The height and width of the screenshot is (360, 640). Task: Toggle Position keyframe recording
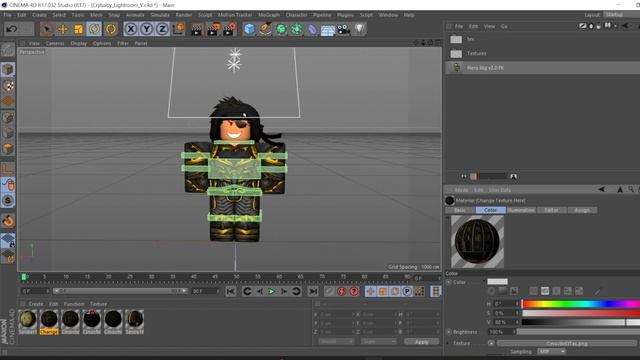tap(370, 291)
